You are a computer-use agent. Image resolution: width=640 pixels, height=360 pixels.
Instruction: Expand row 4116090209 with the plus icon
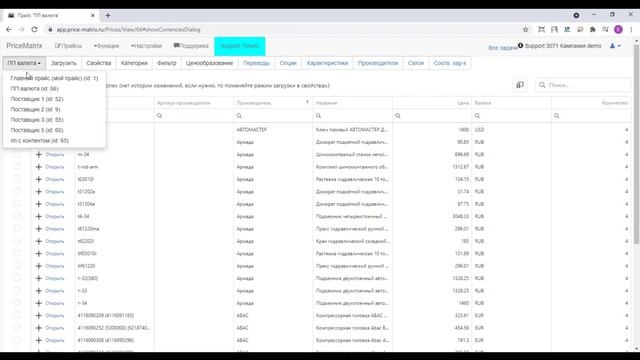coord(39,316)
